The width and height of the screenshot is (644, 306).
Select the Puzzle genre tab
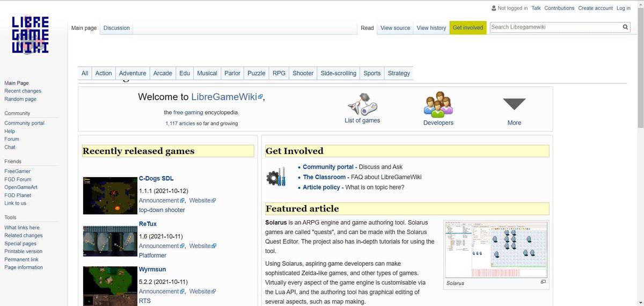coord(257,74)
